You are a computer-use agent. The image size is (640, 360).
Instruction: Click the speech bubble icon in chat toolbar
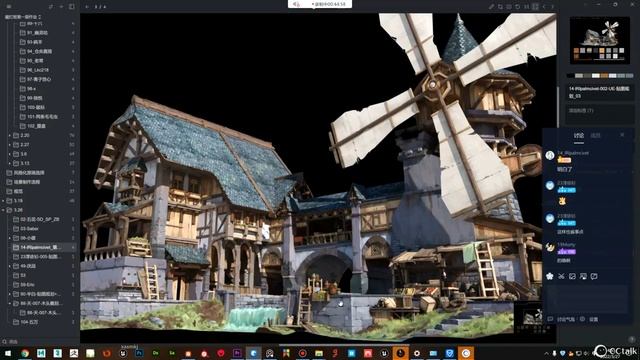[594, 276]
